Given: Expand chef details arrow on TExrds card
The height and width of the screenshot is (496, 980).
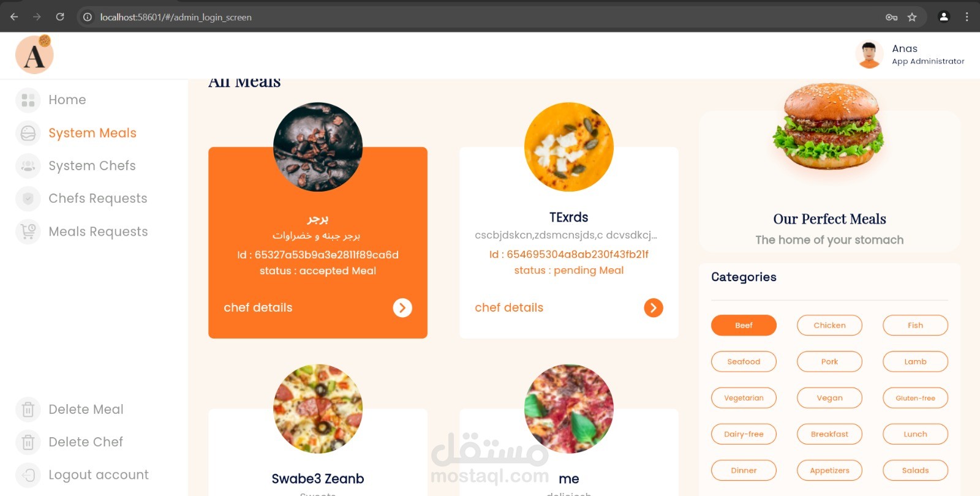Looking at the screenshot, I should 654,307.
